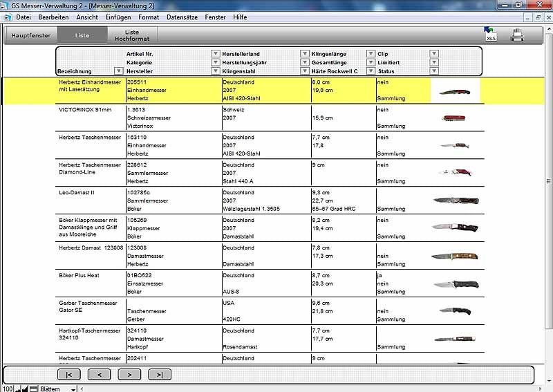Export the list via the XLS icon
This screenshot has width=553, height=392.
coord(491,35)
